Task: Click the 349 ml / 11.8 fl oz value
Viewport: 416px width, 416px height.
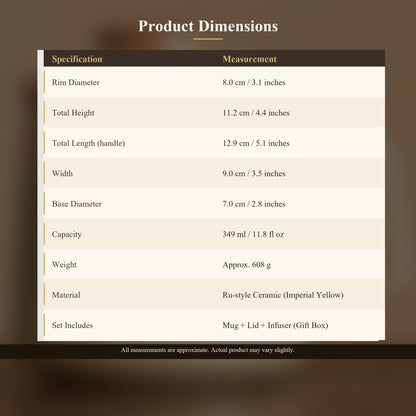Action: tap(253, 234)
